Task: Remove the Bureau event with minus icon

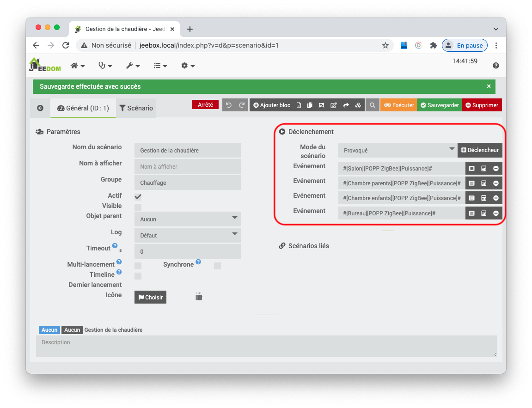Action: [x=496, y=213]
